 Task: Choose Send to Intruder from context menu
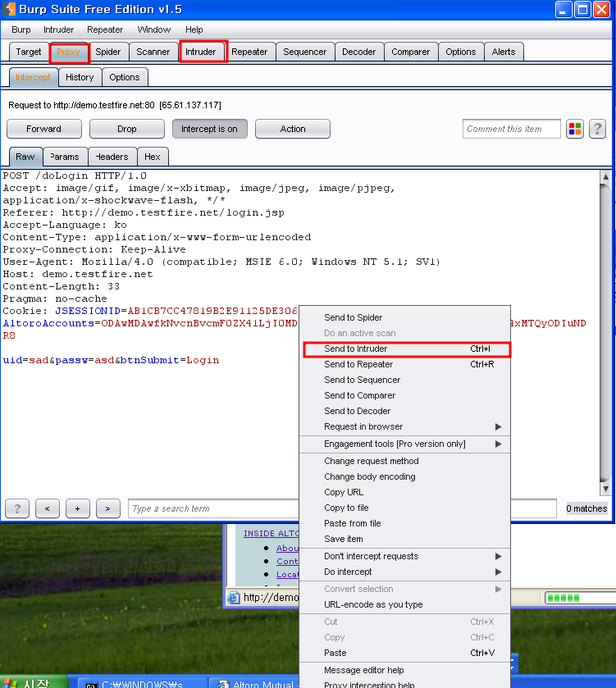pos(406,349)
